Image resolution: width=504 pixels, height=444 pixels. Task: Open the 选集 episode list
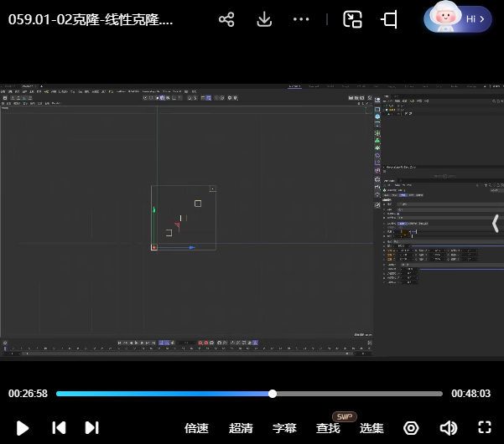(x=372, y=428)
